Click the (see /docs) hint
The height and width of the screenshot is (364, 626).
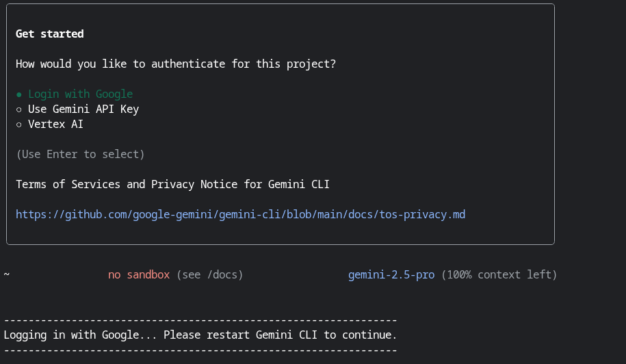(x=209, y=274)
